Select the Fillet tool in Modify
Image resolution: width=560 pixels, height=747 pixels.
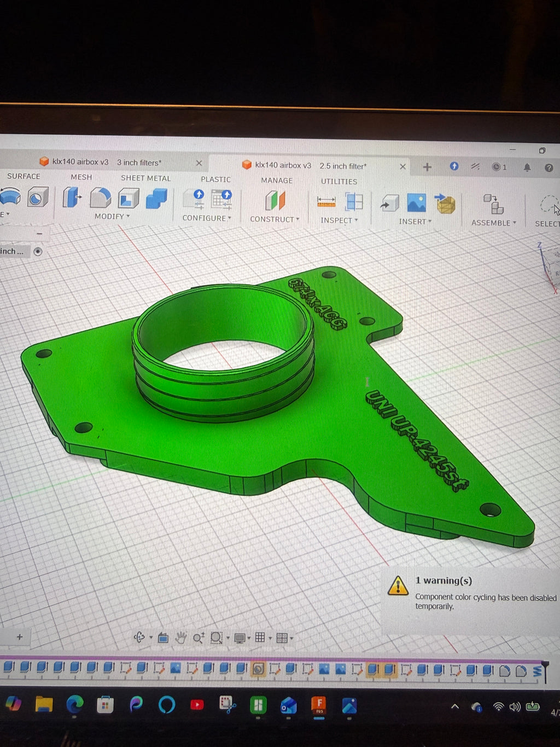pos(100,198)
